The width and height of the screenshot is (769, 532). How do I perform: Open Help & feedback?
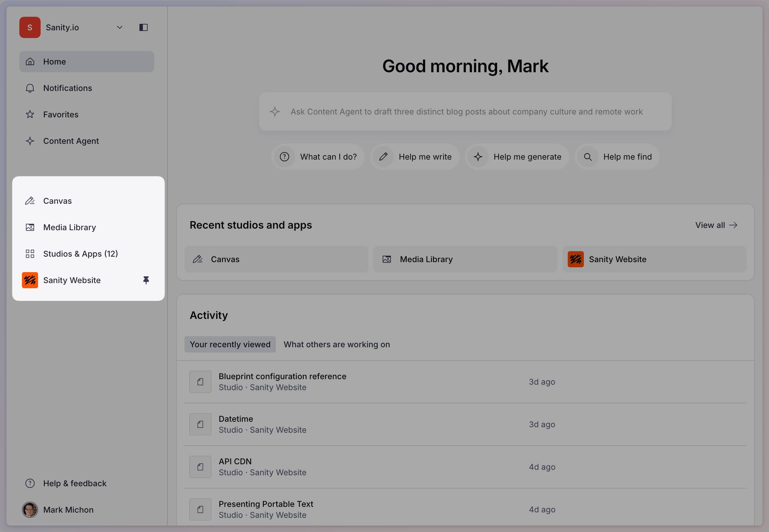(x=87, y=483)
